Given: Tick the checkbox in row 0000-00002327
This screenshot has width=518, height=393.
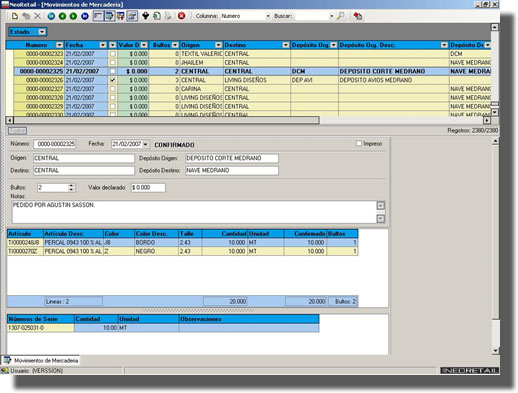Looking at the screenshot, I should (x=113, y=89).
